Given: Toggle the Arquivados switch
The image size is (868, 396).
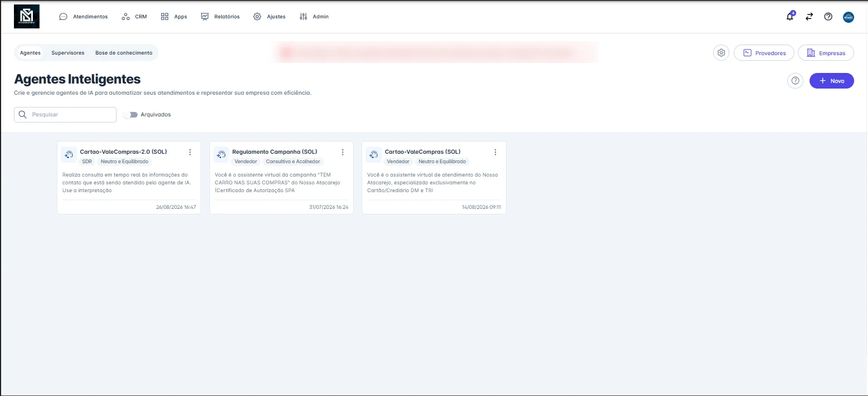Looking at the screenshot, I should 131,115.
